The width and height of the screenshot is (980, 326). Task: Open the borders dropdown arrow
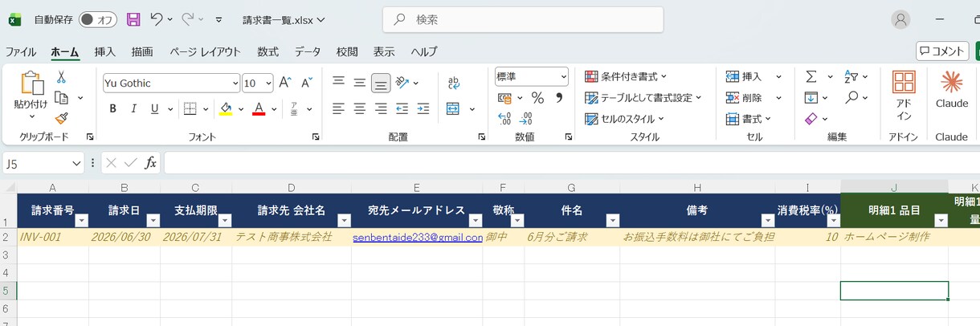(206, 108)
